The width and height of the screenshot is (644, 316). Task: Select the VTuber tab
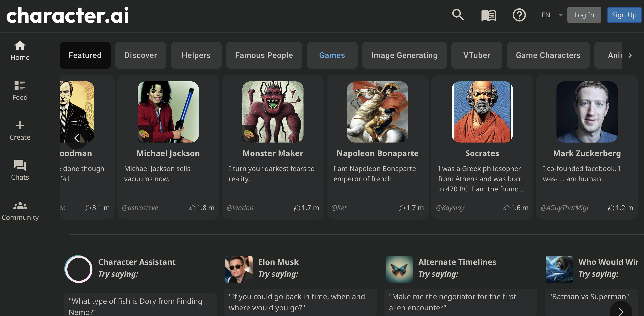(477, 55)
